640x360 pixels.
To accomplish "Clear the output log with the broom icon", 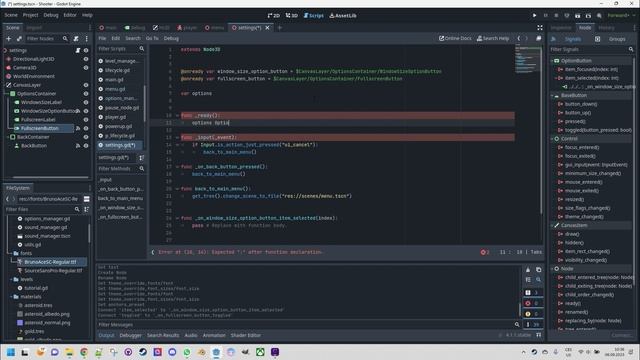I will (528, 270).
